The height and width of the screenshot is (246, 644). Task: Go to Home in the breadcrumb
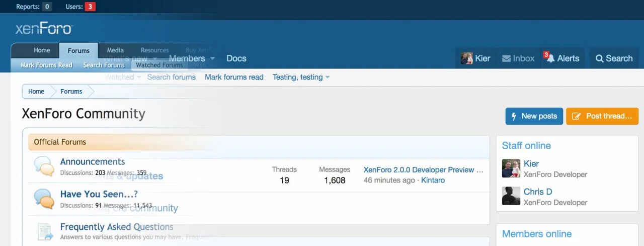click(36, 91)
